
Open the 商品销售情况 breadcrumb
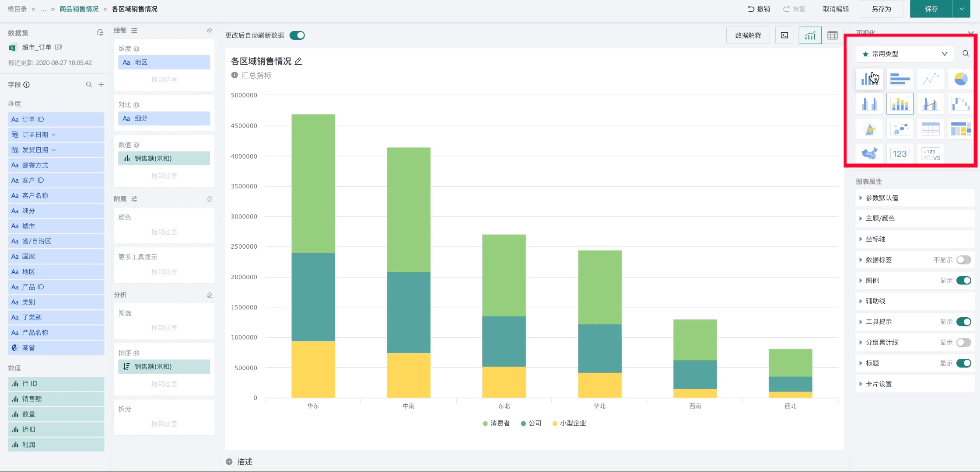[x=79, y=9]
